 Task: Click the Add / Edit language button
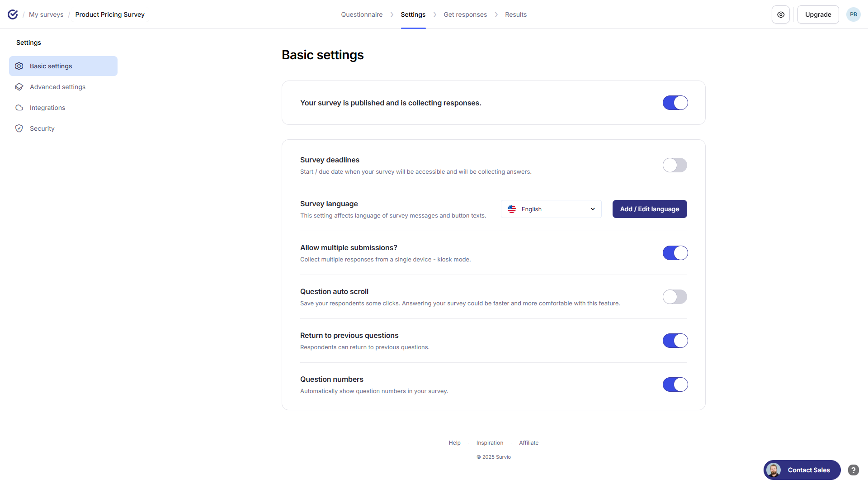point(649,209)
